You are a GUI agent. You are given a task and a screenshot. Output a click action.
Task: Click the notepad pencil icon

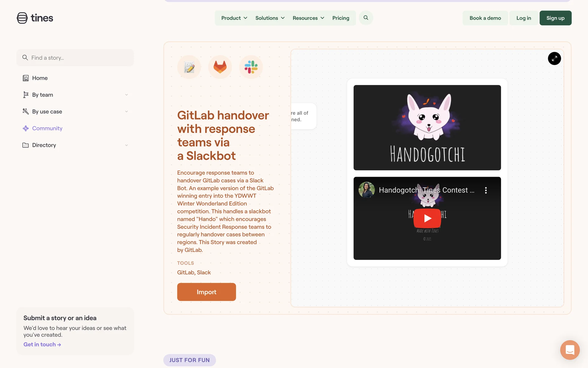pos(189,67)
